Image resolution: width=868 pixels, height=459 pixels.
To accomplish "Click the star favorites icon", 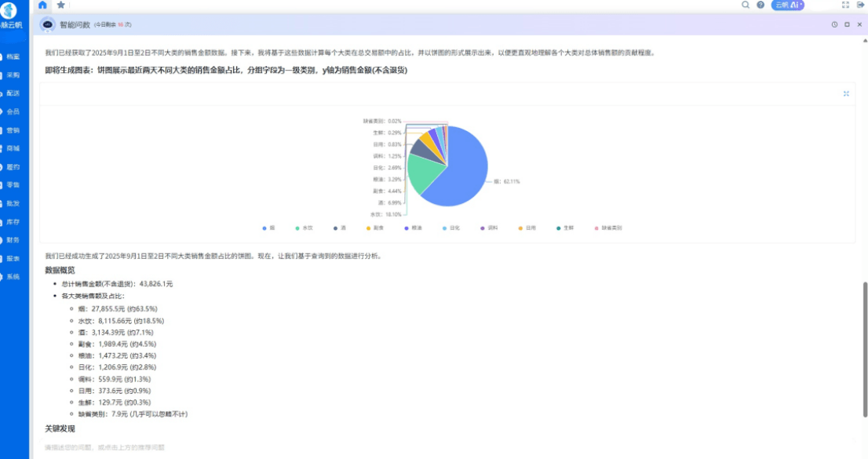I will pyautogui.click(x=61, y=5).
